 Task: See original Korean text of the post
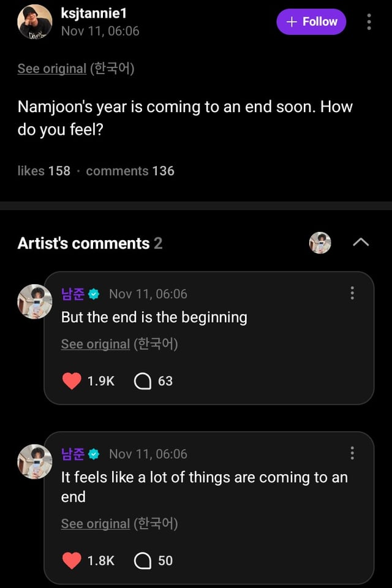pos(51,69)
